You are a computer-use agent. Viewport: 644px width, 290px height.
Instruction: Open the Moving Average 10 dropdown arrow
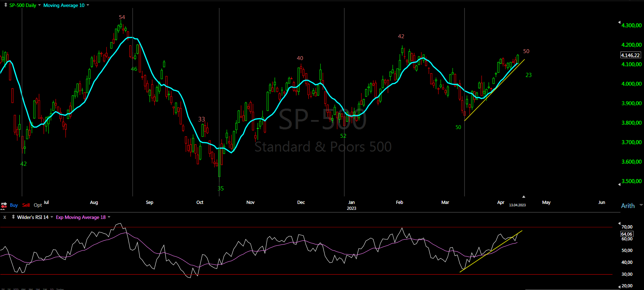88,5
